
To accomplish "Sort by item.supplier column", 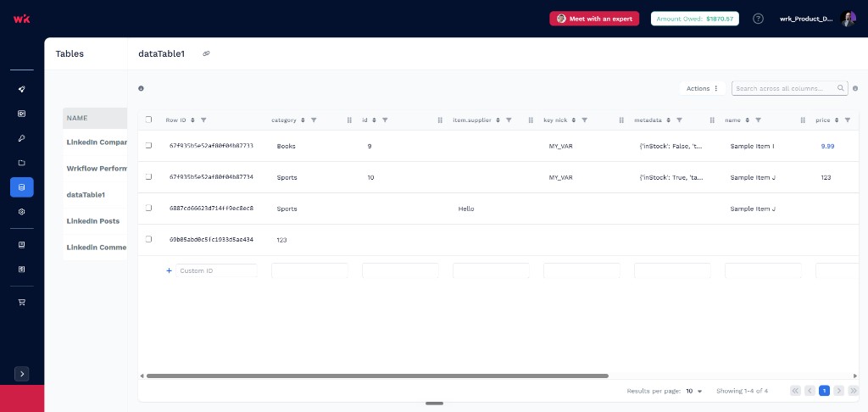I will 498,120.
